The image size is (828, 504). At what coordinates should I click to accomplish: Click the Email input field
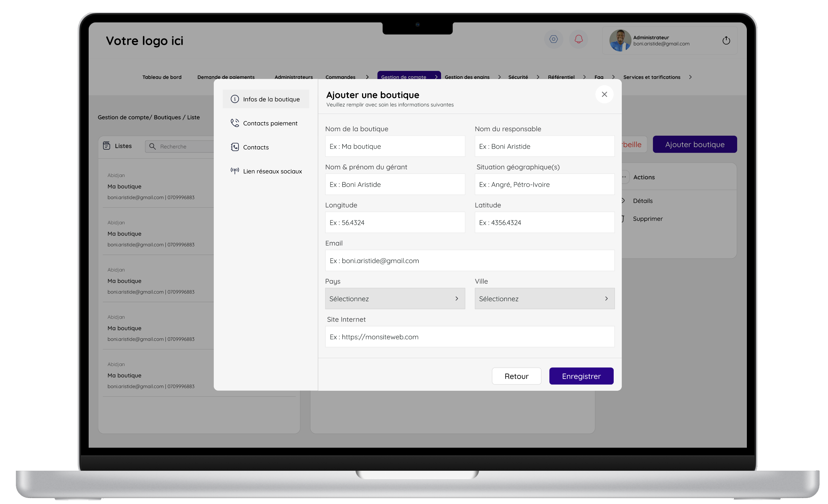click(469, 261)
